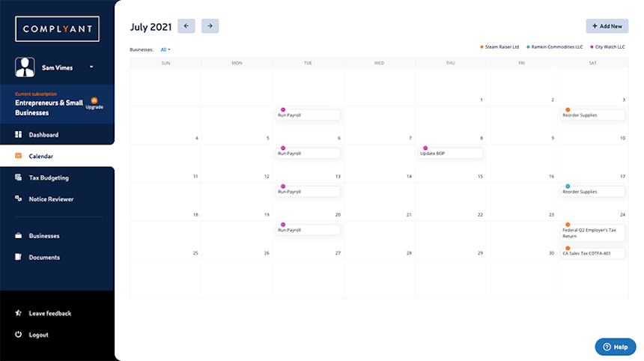Open Federal Q2 Employer's Tax Return event
644x361 pixels.
[592, 233]
